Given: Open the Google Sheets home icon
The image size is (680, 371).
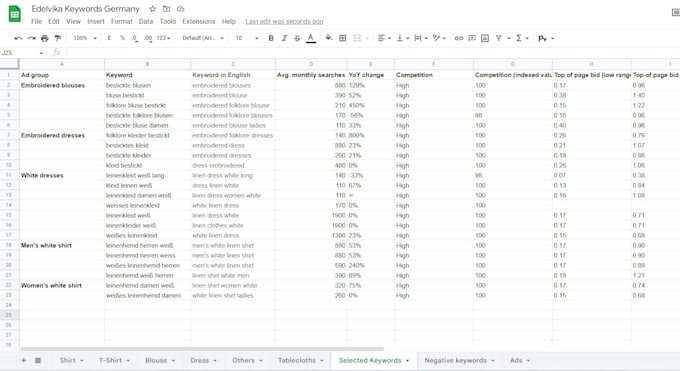Looking at the screenshot, I should tap(15, 14).
